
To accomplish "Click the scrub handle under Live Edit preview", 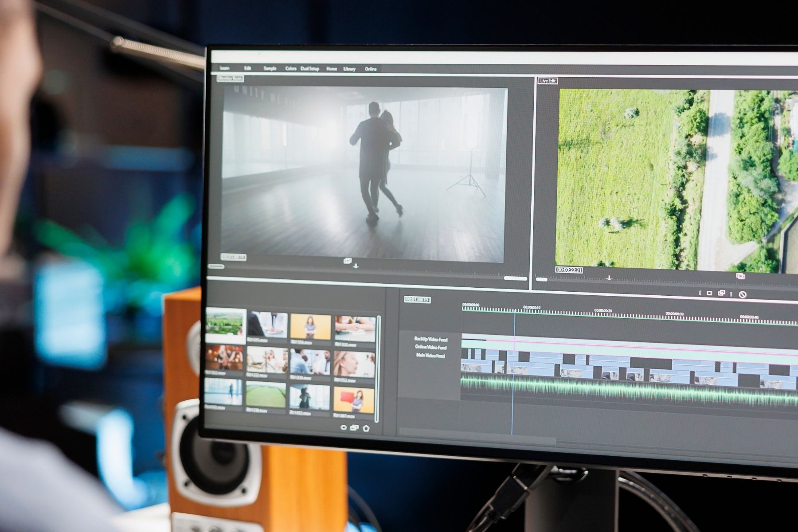I will [x=542, y=279].
